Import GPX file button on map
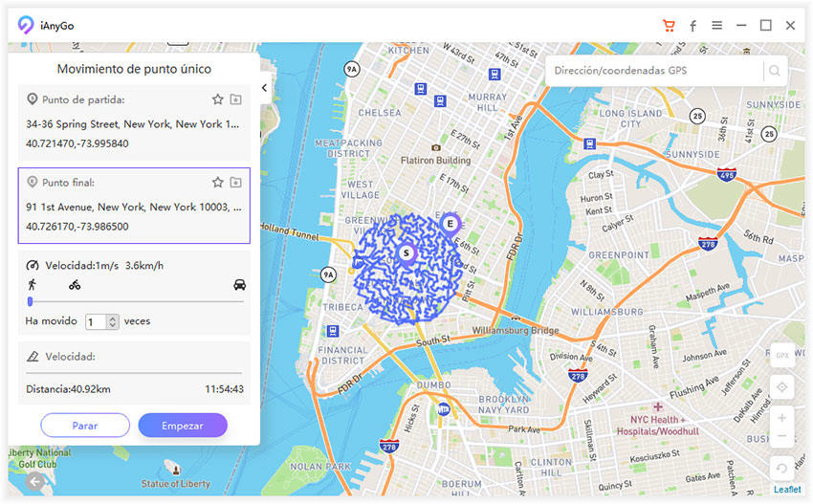Viewport: 813px width, 504px height. click(x=782, y=355)
